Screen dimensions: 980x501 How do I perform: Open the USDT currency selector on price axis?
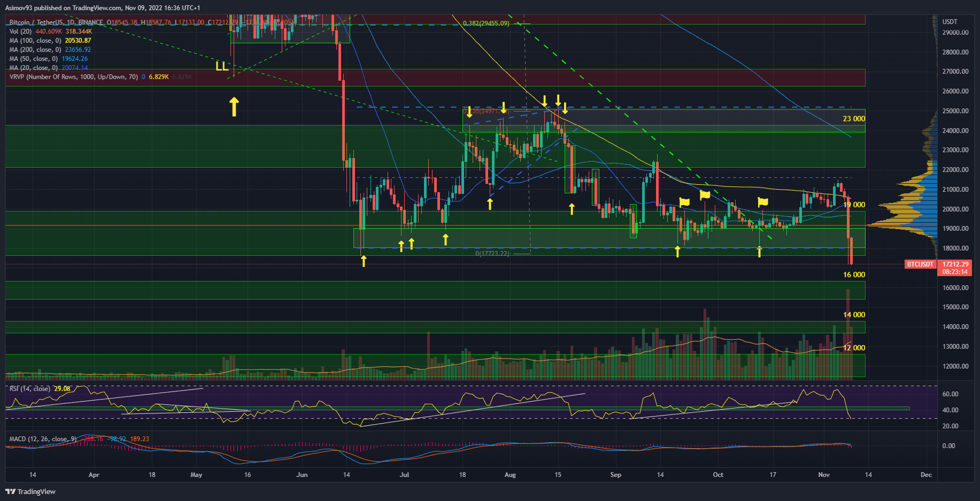[950, 22]
